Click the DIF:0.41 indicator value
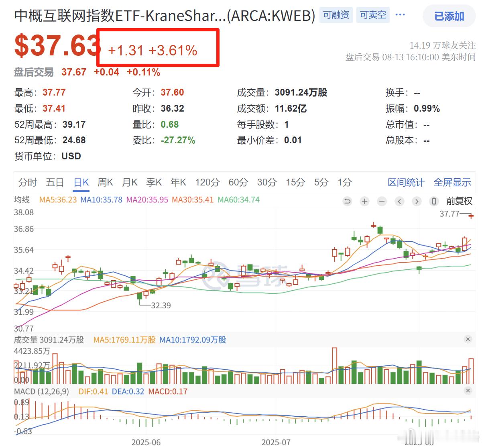The image size is (484, 448). pyautogui.click(x=93, y=391)
